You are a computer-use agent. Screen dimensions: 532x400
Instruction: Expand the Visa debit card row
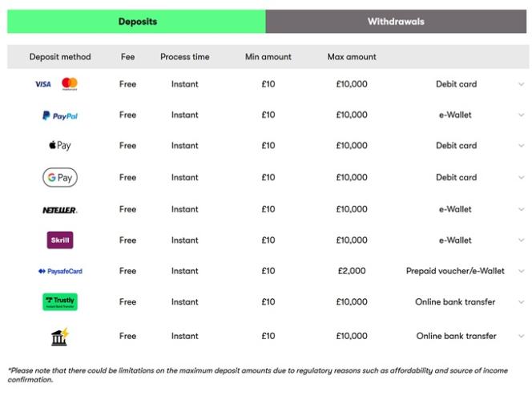pyautogui.click(x=522, y=84)
